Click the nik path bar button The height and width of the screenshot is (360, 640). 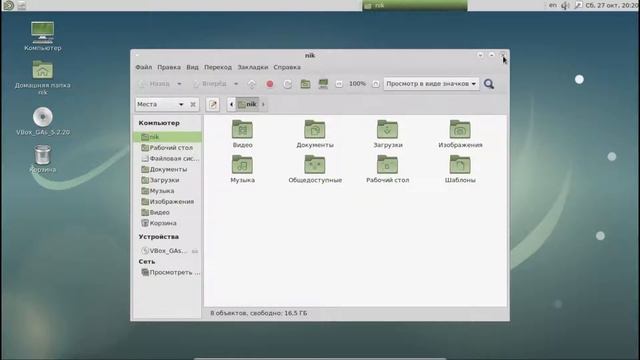click(247, 104)
